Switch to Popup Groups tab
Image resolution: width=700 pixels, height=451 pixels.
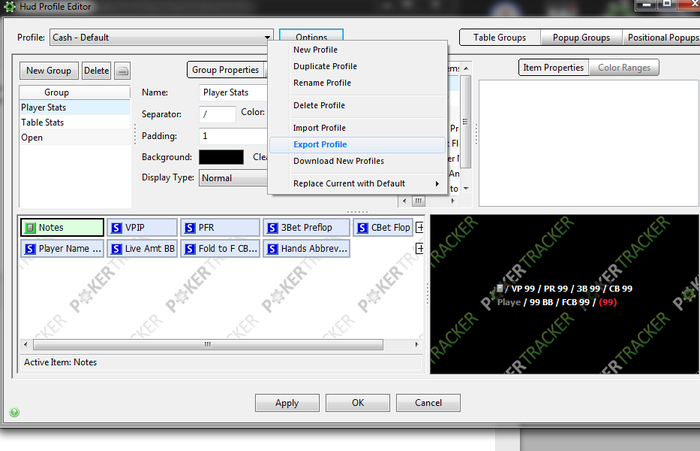coord(581,38)
